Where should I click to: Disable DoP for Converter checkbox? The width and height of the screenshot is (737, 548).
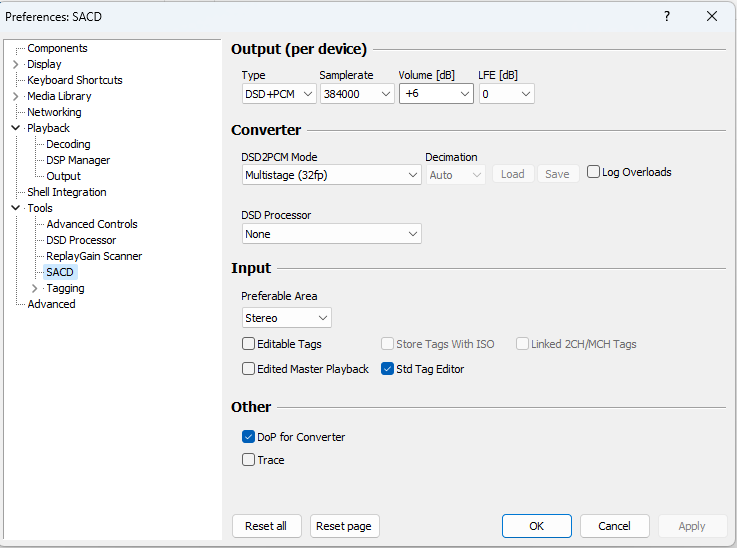[x=249, y=437]
